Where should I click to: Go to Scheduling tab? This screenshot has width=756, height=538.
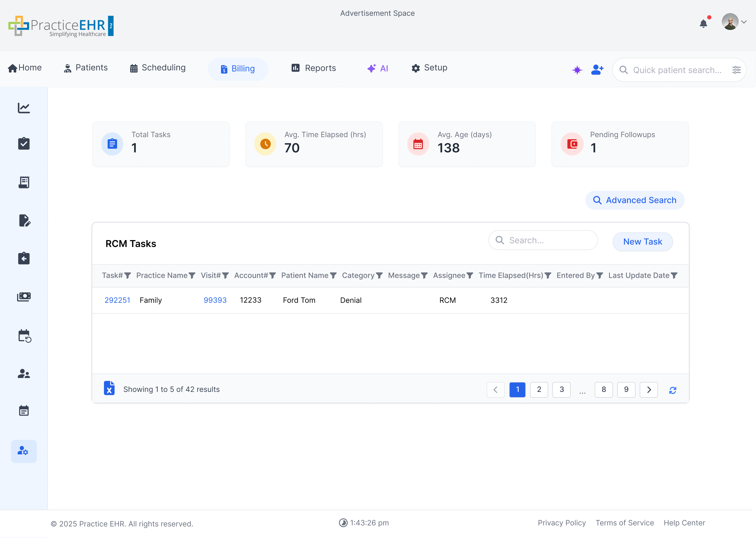click(x=157, y=68)
